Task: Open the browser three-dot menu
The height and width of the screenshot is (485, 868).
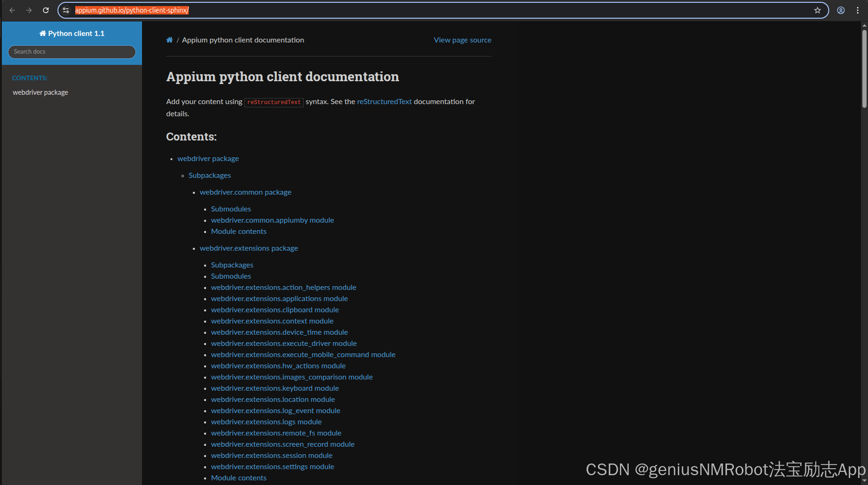Action: 858,10
